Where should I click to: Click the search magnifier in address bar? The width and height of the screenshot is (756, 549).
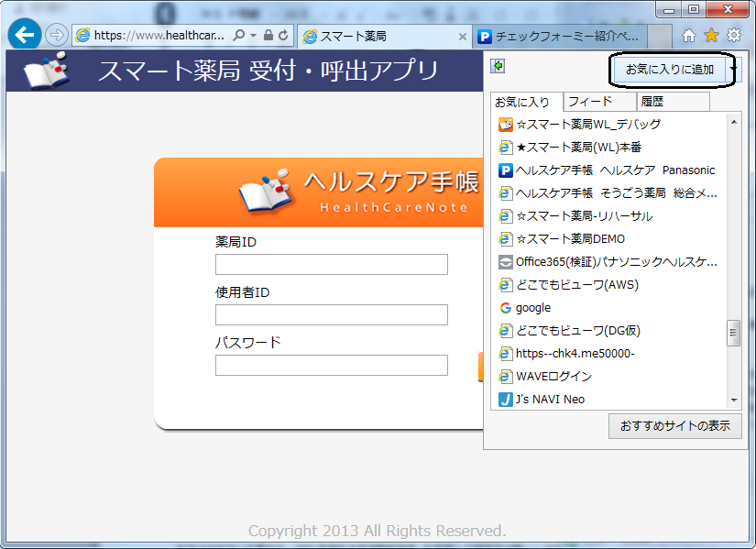pyautogui.click(x=238, y=35)
